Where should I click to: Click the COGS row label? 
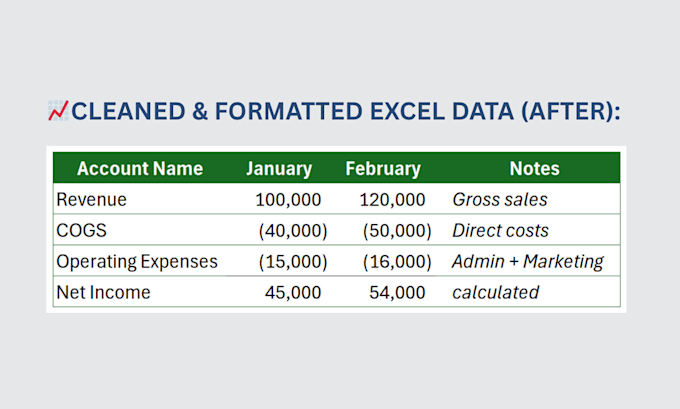click(81, 230)
